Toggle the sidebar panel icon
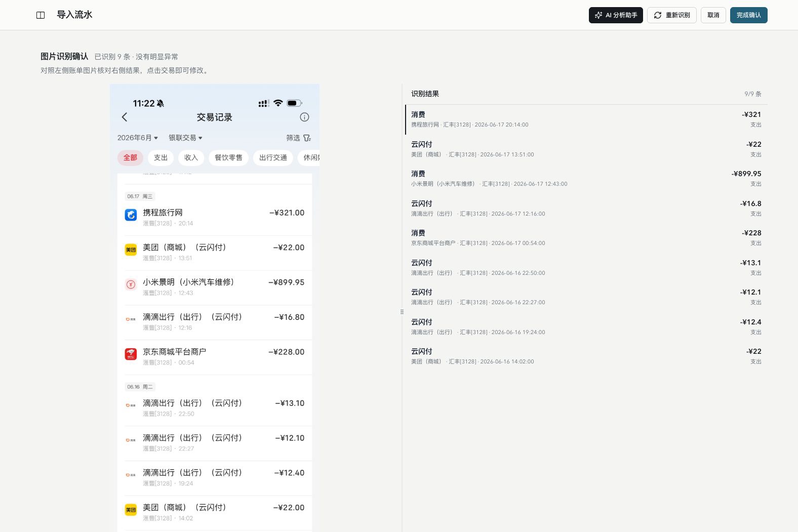798x532 pixels. [41, 15]
